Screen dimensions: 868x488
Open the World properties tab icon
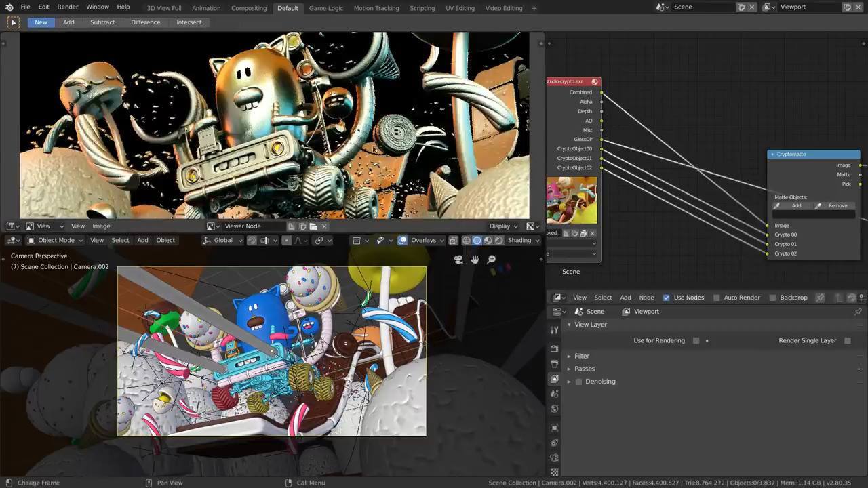point(554,409)
